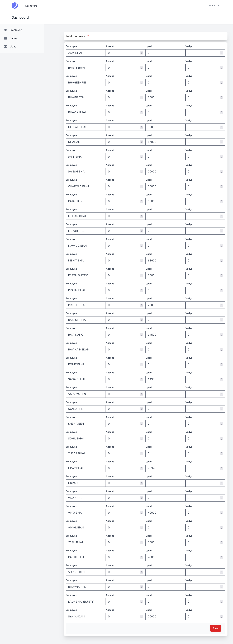
Task: Click Absent input for KARTIK BHAI
Action: point(123,557)
